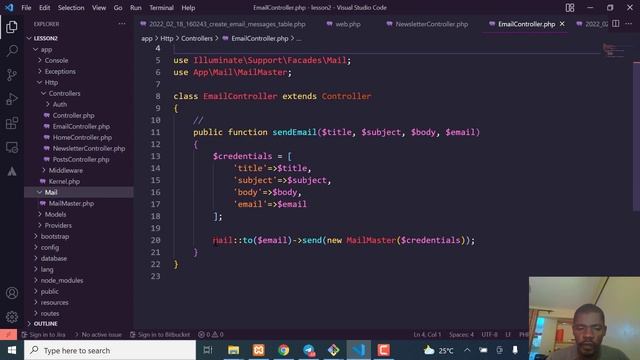Open the Extensions view
The height and width of the screenshot is (360, 640).
[12, 123]
